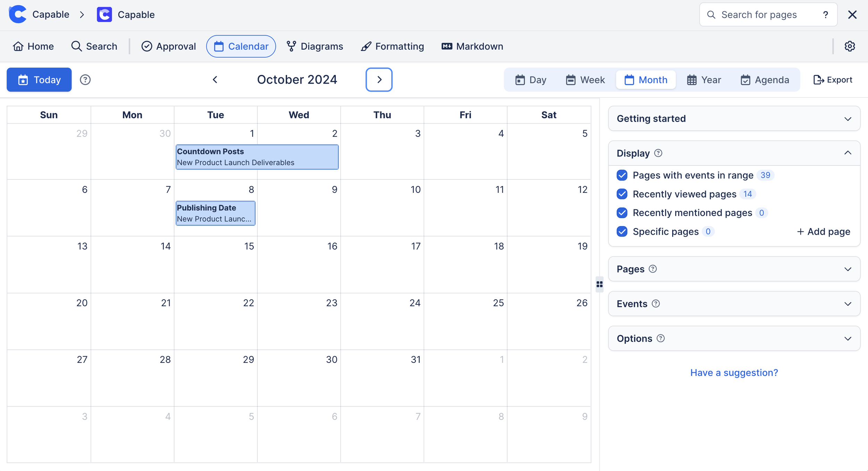
Task: Open the Markdown tab
Action: (x=472, y=46)
